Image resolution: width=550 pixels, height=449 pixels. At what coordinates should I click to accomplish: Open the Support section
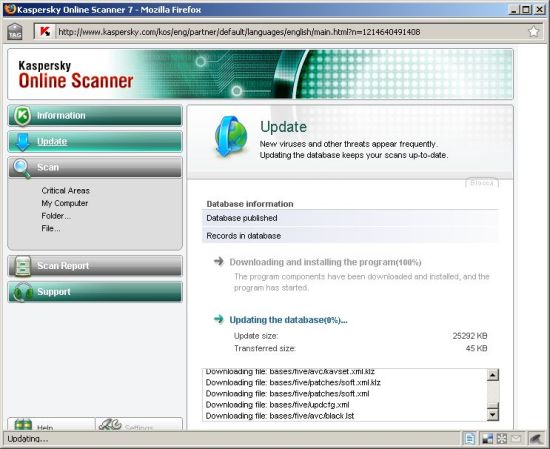pyautogui.click(x=95, y=292)
